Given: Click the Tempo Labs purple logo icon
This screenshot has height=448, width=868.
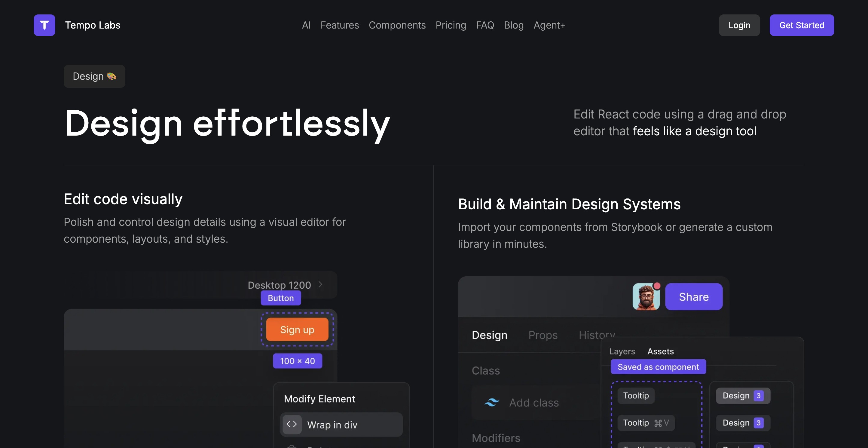Looking at the screenshot, I should point(44,25).
